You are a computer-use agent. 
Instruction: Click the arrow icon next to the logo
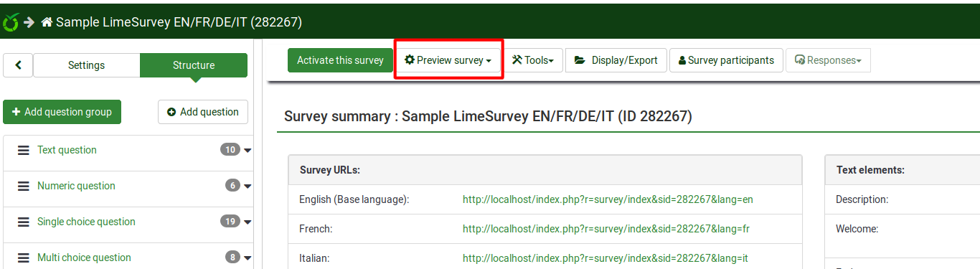pyautogui.click(x=29, y=22)
